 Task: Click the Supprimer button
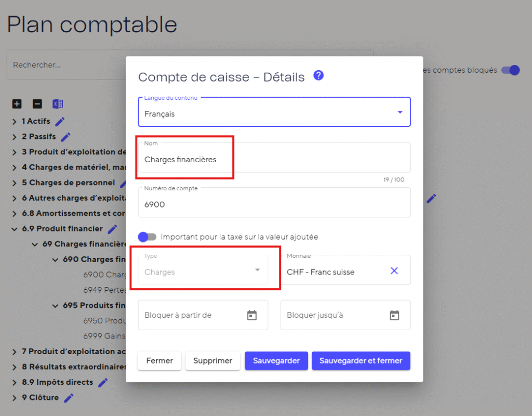[212, 361]
